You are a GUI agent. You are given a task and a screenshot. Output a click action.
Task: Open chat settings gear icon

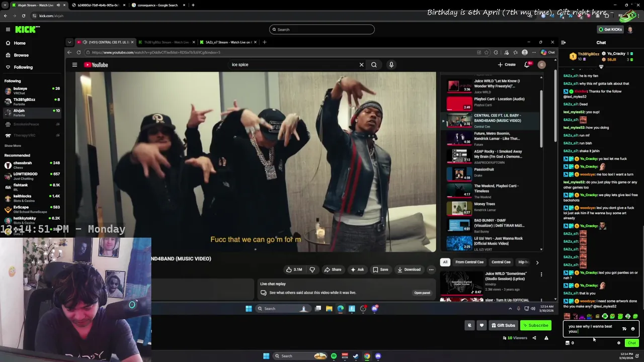pyautogui.click(x=619, y=343)
